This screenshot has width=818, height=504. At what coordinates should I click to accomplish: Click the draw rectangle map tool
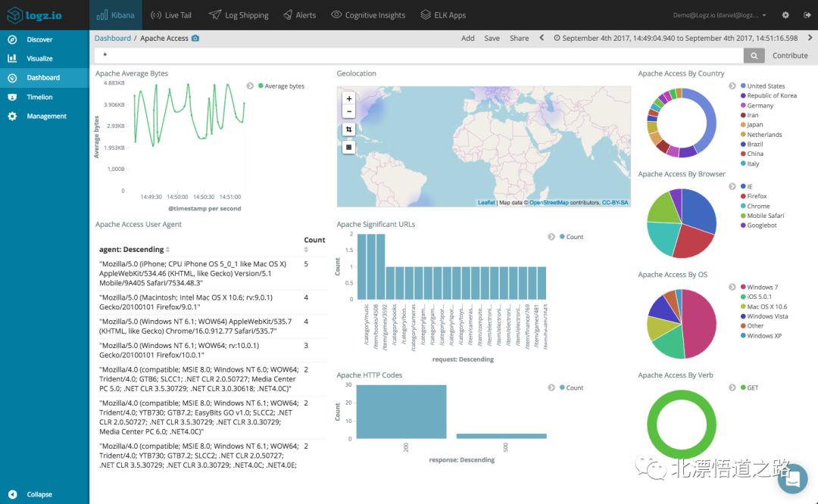tap(349, 148)
